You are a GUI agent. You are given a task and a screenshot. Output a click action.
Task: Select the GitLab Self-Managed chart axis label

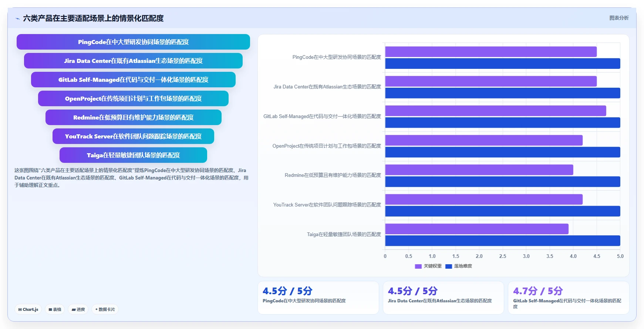pyautogui.click(x=322, y=117)
